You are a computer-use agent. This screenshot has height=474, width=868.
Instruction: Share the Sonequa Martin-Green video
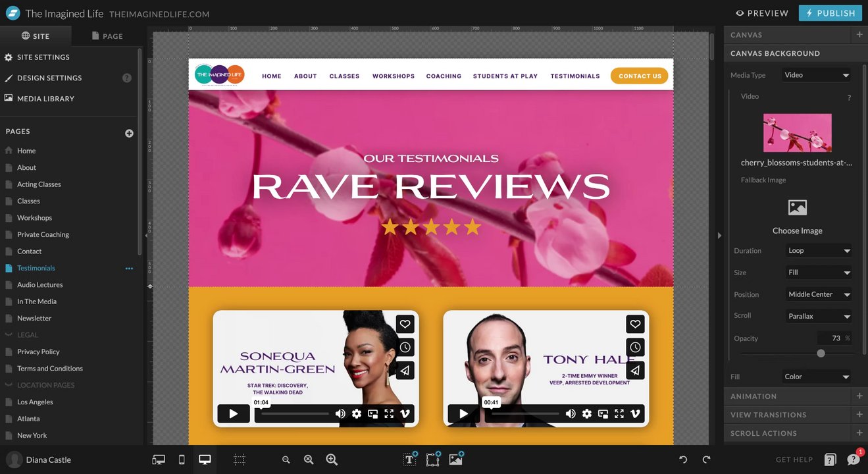click(405, 371)
